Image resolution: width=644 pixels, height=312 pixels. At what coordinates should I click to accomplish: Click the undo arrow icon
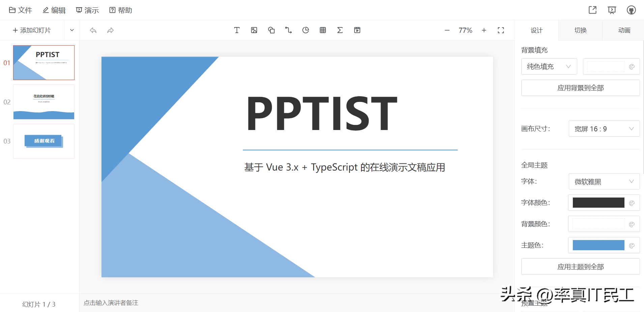[x=93, y=30]
